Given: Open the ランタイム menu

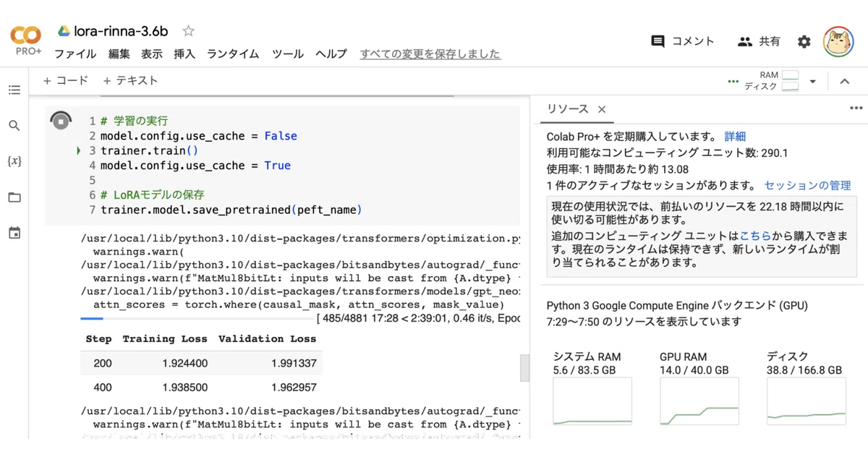Looking at the screenshot, I should tap(233, 54).
